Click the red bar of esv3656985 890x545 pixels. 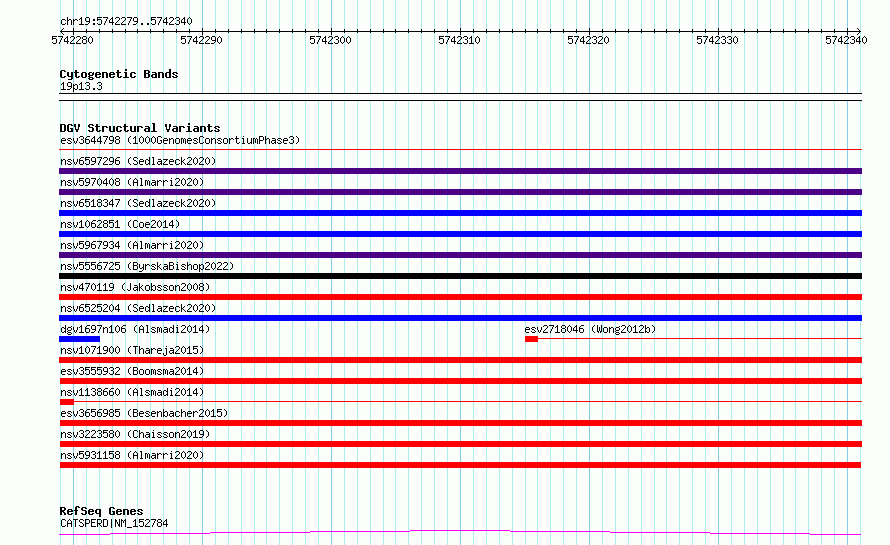click(460, 423)
